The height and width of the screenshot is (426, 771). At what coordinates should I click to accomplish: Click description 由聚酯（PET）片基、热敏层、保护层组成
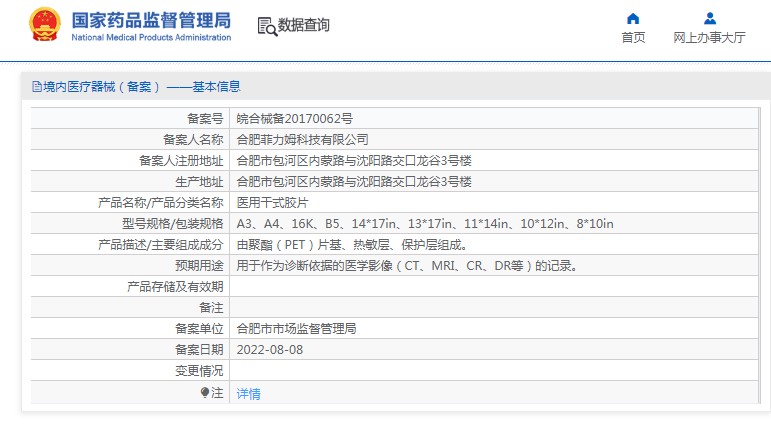point(352,245)
